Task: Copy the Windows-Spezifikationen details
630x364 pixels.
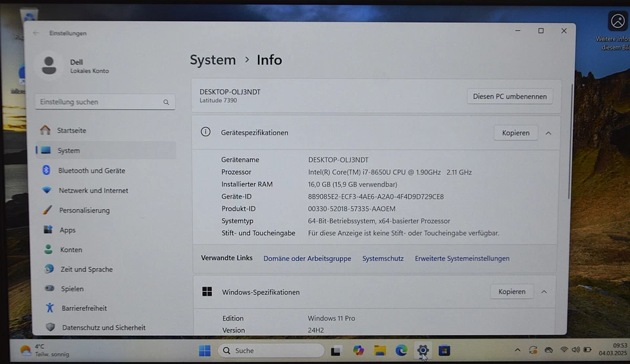Action: 512,292
